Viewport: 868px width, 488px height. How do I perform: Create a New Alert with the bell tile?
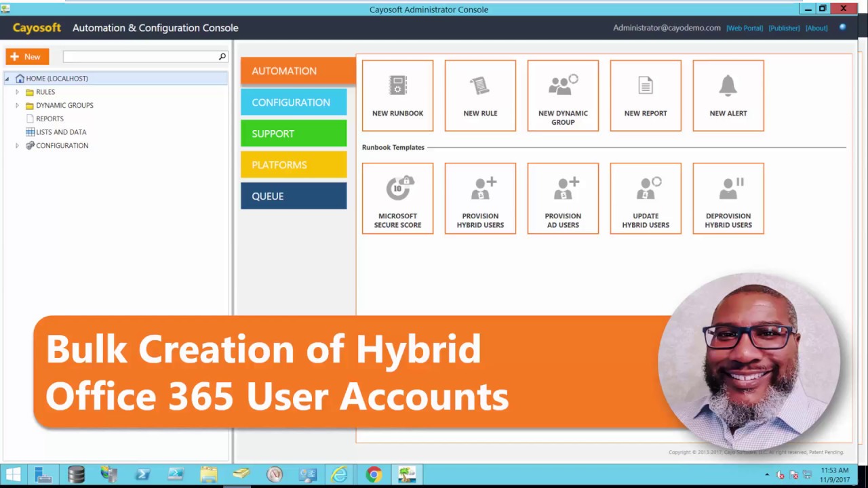(x=728, y=96)
